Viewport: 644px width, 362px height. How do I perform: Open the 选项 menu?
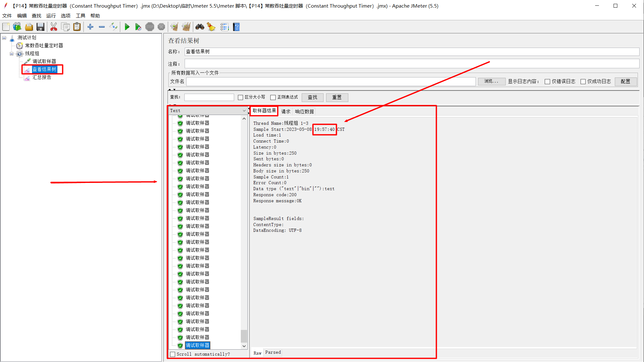click(x=66, y=16)
